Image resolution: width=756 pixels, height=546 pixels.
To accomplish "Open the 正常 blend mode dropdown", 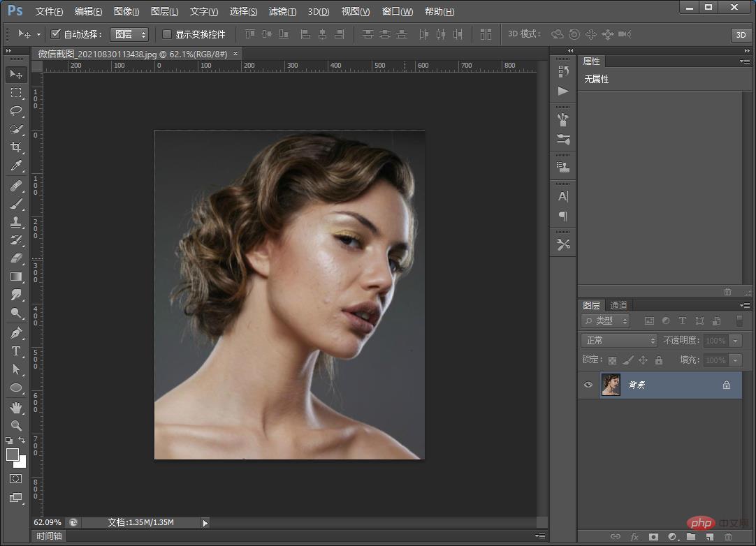I will click(x=619, y=340).
